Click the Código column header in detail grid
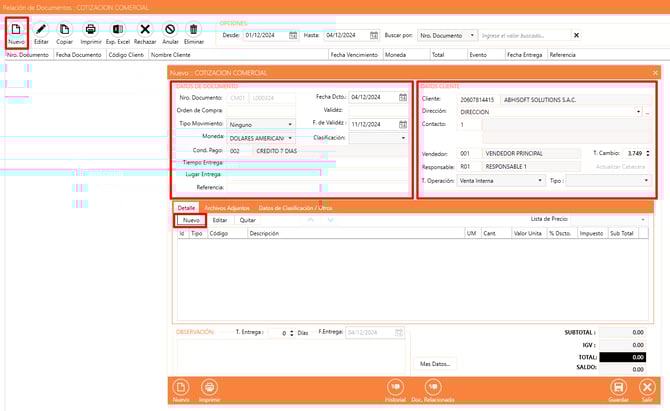This screenshot has width=670, height=411. (x=227, y=233)
